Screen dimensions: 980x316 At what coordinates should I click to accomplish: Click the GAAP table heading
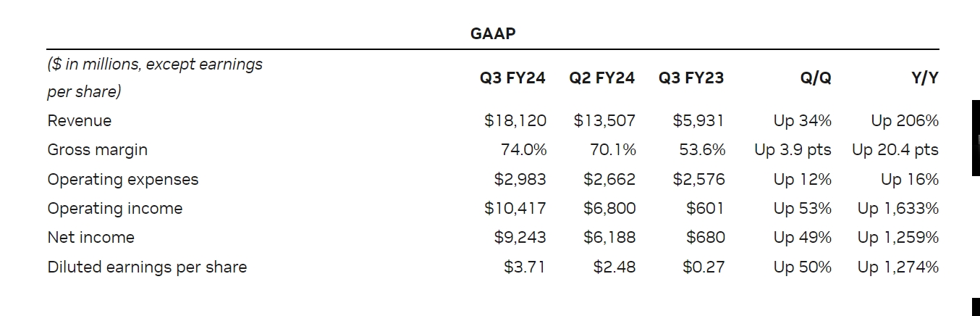pos(493,33)
